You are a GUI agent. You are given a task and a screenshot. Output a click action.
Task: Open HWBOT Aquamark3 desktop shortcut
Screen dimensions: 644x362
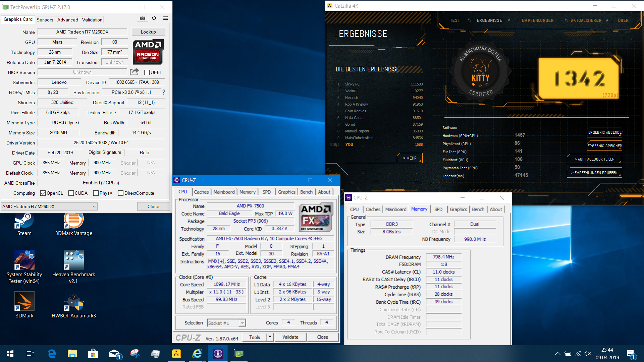[x=73, y=305]
